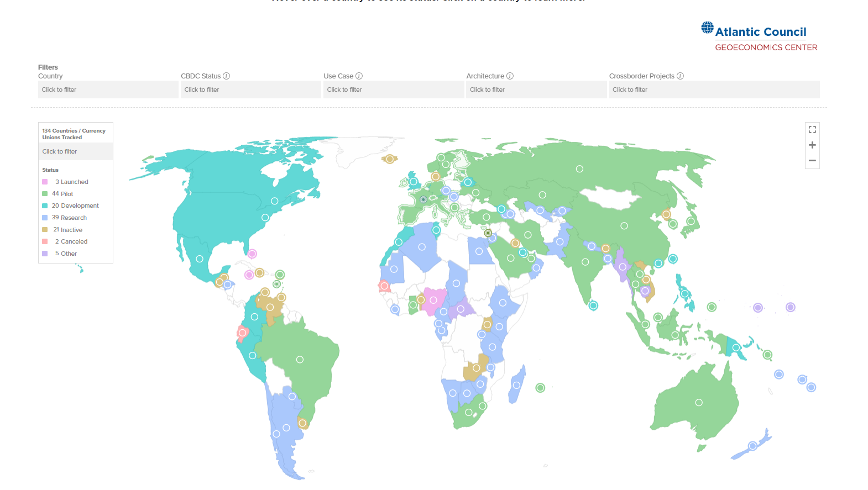Image resolution: width=868 pixels, height=490 pixels.
Task: Click the Atlantic Council title text
Action: click(x=761, y=32)
